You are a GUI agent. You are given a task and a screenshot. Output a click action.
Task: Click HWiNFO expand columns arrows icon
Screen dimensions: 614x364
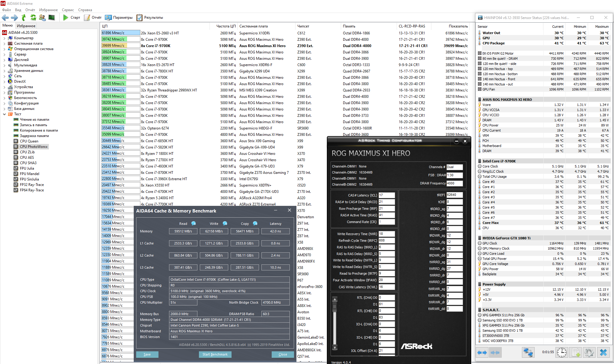coord(482,352)
